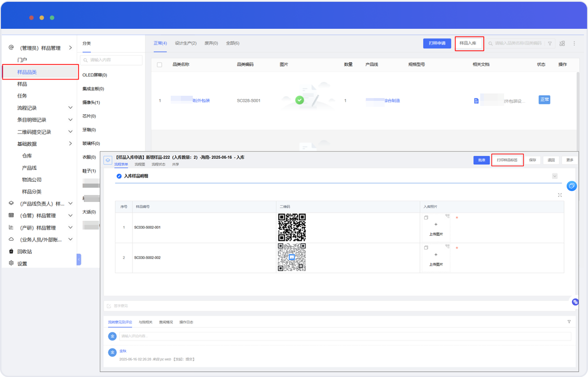This screenshot has height=377, width=588.
Task: Open the 回收站 recycle bin
Action: pos(24,251)
